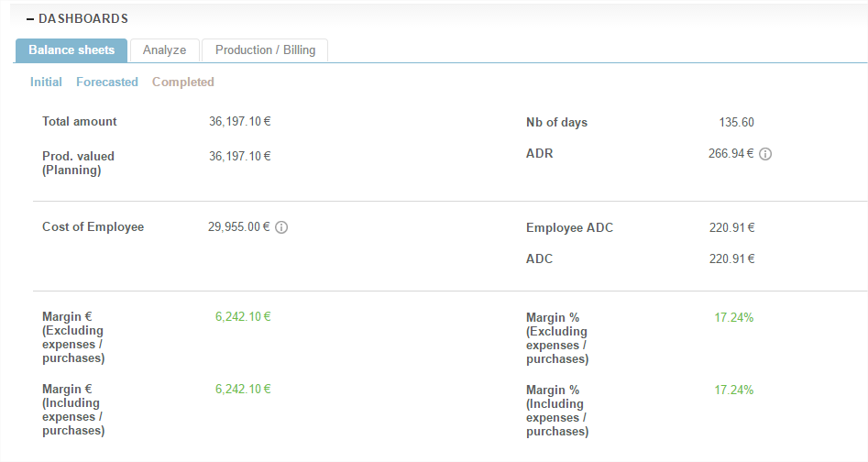
Task: Click the ADR value 266.94 €
Action: pos(731,154)
